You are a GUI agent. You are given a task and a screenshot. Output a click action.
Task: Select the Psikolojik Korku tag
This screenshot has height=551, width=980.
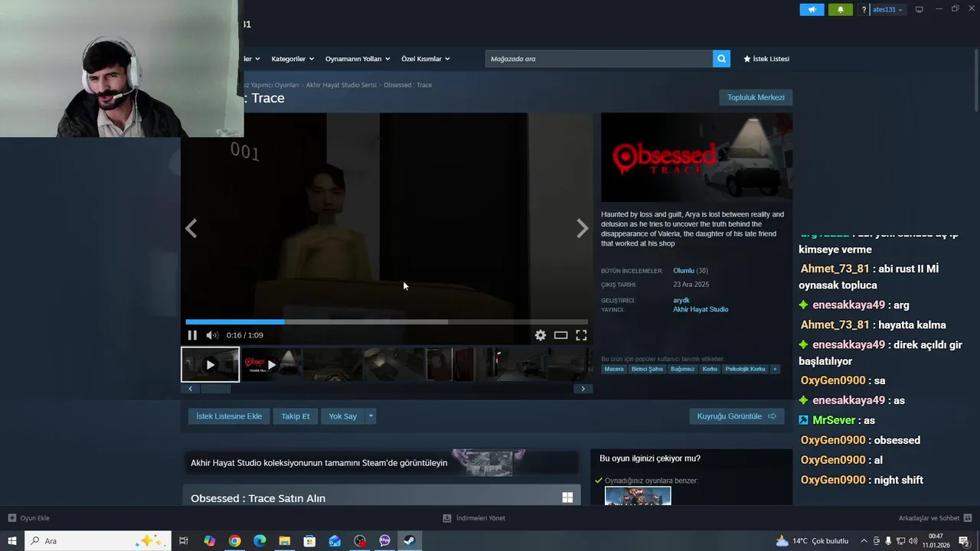[x=745, y=369]
